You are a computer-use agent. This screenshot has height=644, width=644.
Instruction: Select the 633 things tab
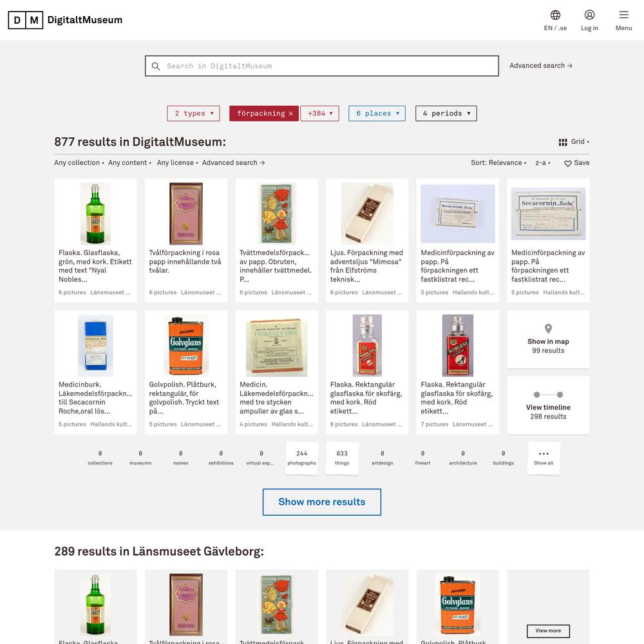(x=342, y=458)
